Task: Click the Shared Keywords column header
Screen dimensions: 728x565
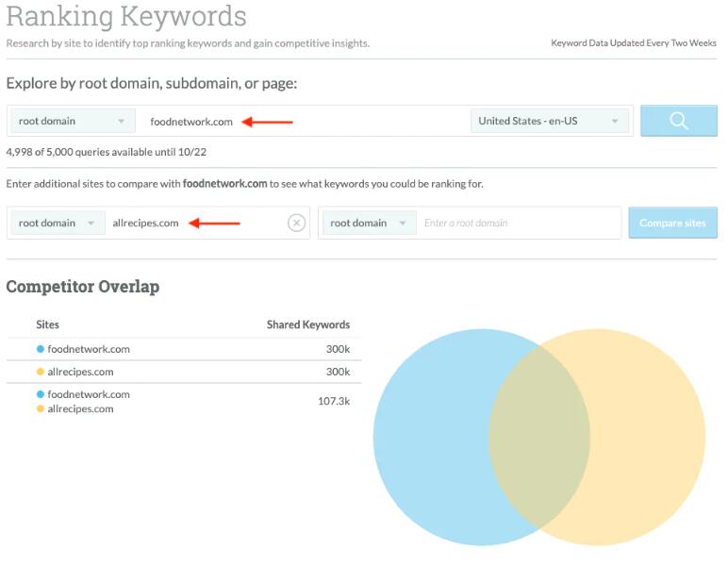Action: click(x=308, y=324)
